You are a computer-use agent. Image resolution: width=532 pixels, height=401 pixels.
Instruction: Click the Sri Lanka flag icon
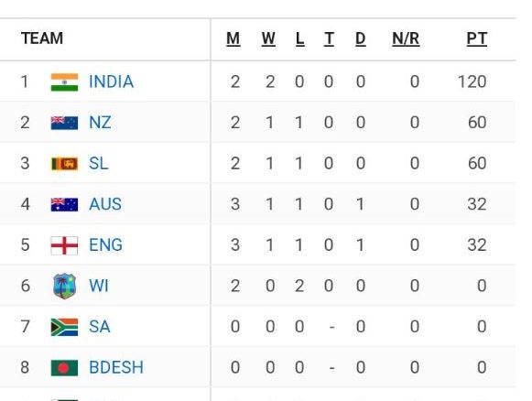coord(64,164)
